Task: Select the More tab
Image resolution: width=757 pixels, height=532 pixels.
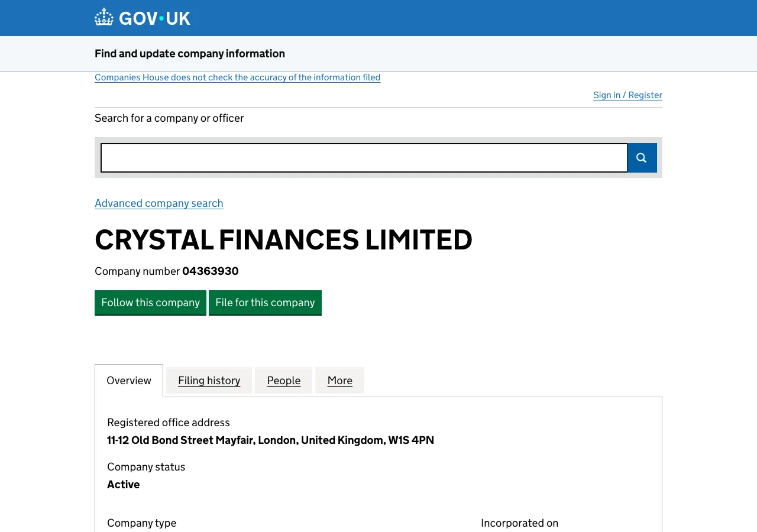Action: click(339, 380)
